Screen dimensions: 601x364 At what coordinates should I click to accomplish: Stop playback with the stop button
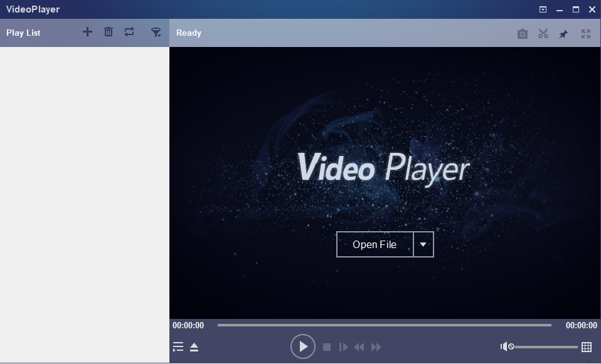pos(327,347)
